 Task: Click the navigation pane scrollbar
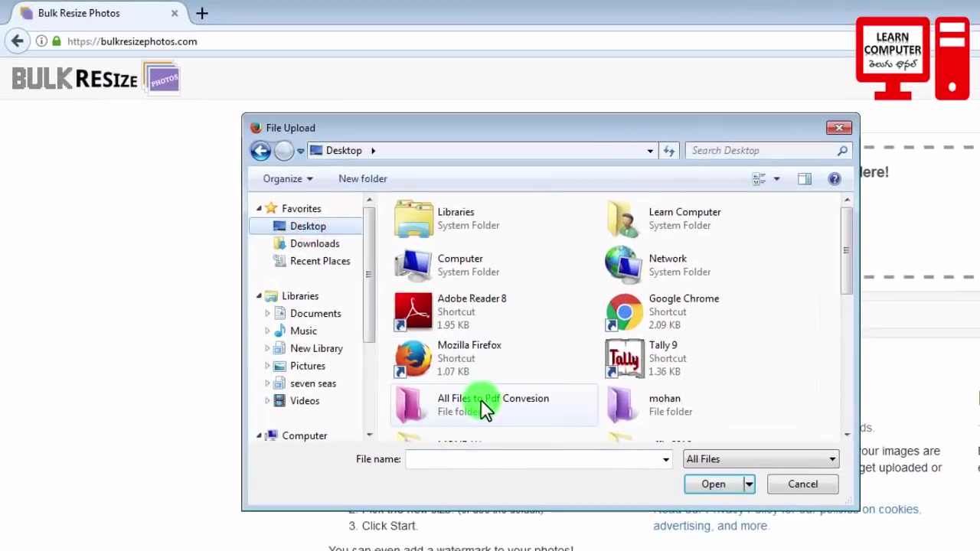369,274
